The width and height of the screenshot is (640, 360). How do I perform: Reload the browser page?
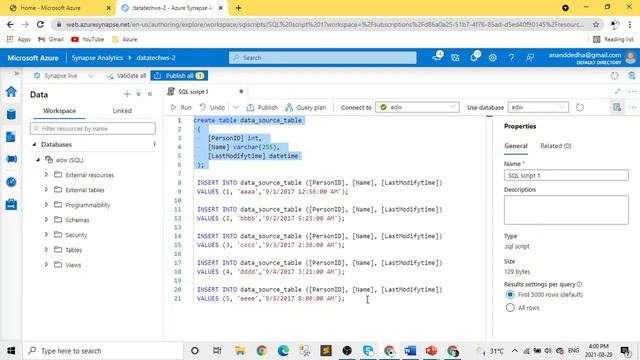pyautogui.click(x=40, y=24)
